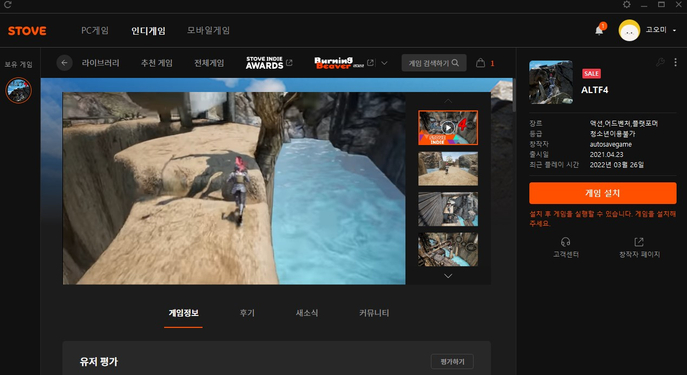
Task: Open customer center headset icon
Action: point(566,242)
